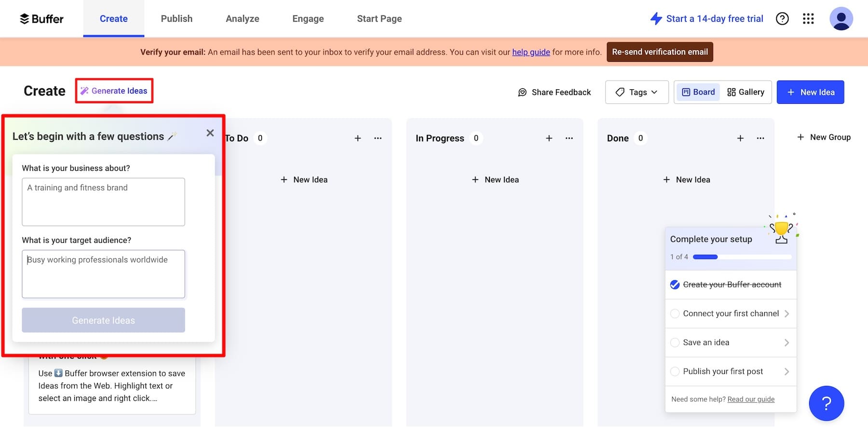Check the Publish your first post circle
Screen dimensions: 868x427
click(675, 372)
